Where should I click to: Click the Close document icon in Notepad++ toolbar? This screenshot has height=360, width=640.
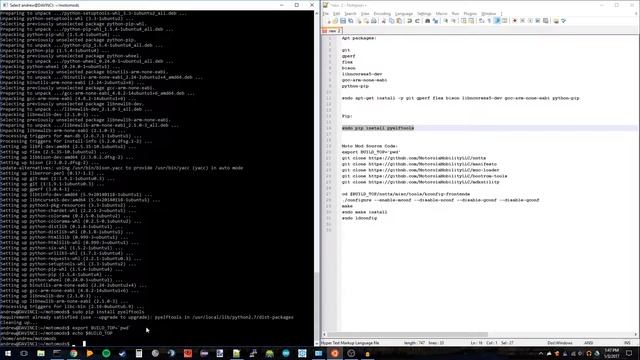coord(359,21)
